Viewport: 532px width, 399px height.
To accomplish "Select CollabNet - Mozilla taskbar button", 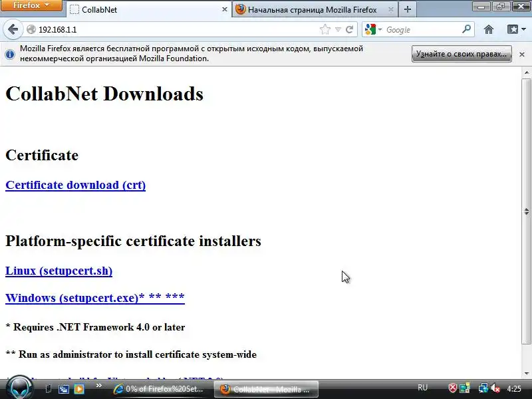I will 266,389.
